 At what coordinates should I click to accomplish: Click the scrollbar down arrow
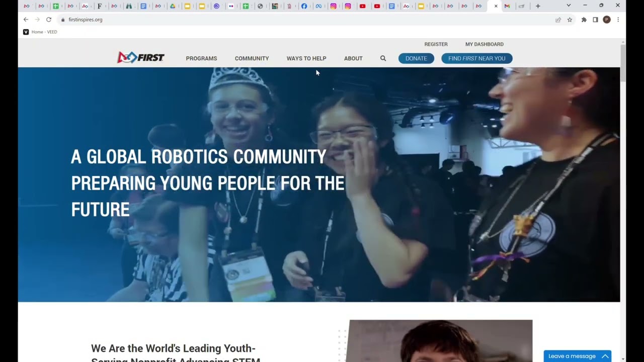(x=623, y=359)
